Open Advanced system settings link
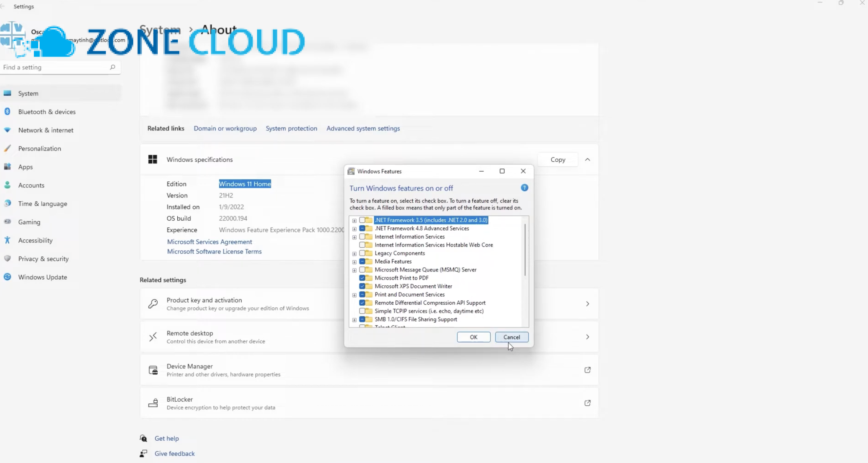This screenshot has width=868, height=463. pyautogui.click(x=363, y=128)
